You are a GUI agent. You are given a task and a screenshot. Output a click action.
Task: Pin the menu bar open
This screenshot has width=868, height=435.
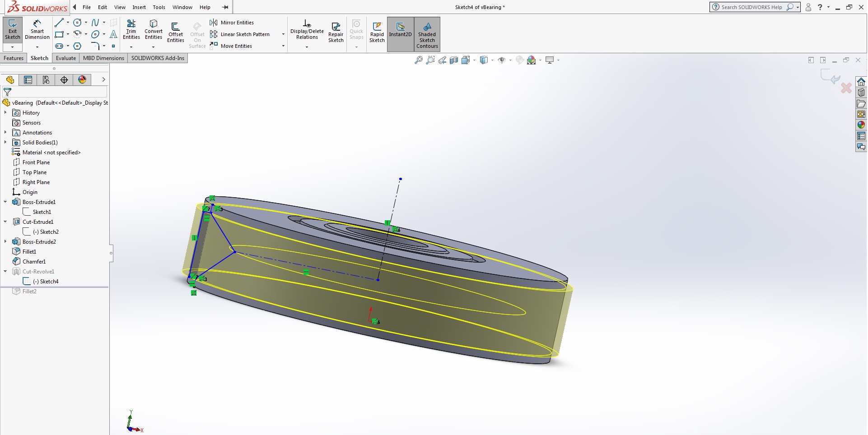tap(225, 7)
